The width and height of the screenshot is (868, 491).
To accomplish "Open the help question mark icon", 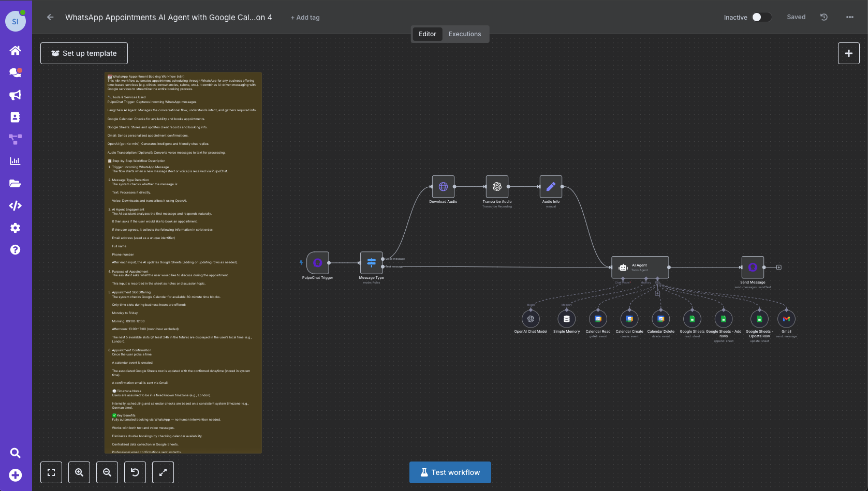I will [16, 250].
